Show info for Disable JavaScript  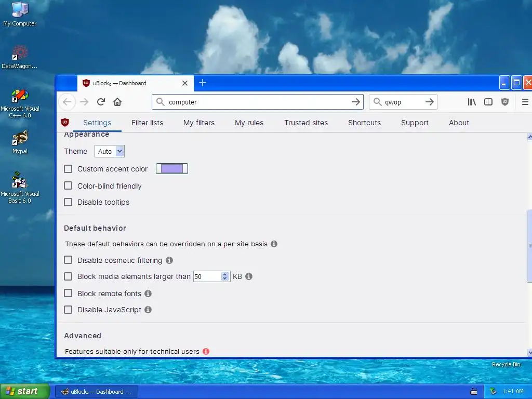tap(148, 310)
